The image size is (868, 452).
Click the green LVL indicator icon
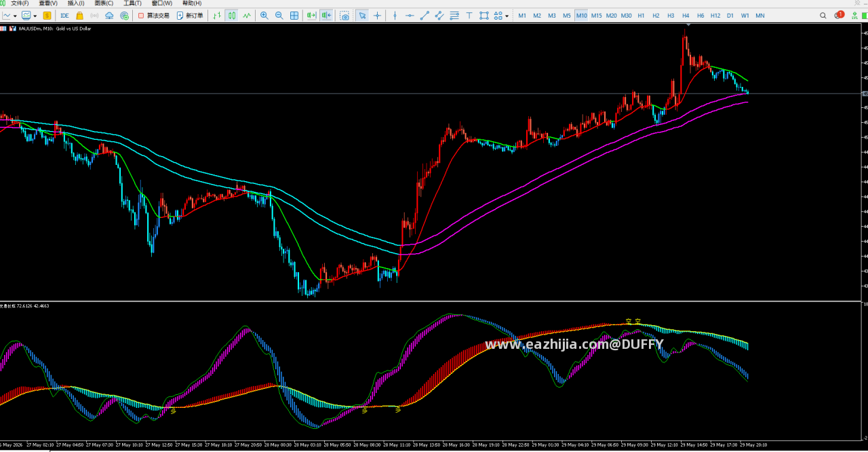pyautogui.click(x=854, y=16)
